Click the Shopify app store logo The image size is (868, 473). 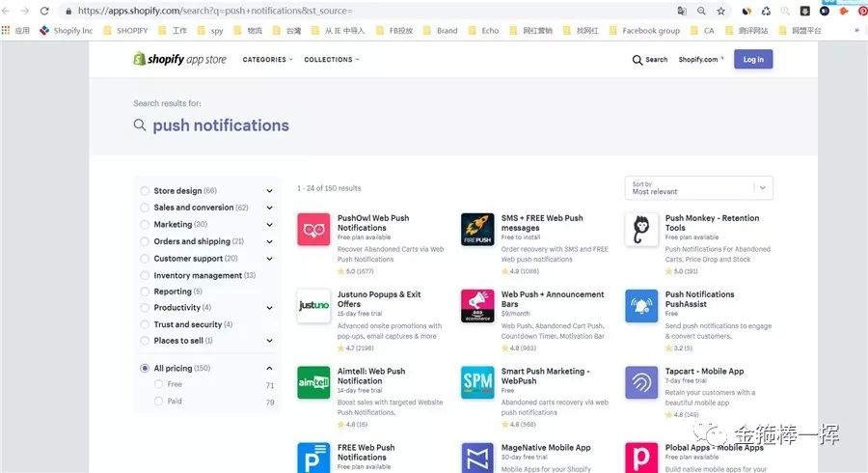(x=180, y=59)
